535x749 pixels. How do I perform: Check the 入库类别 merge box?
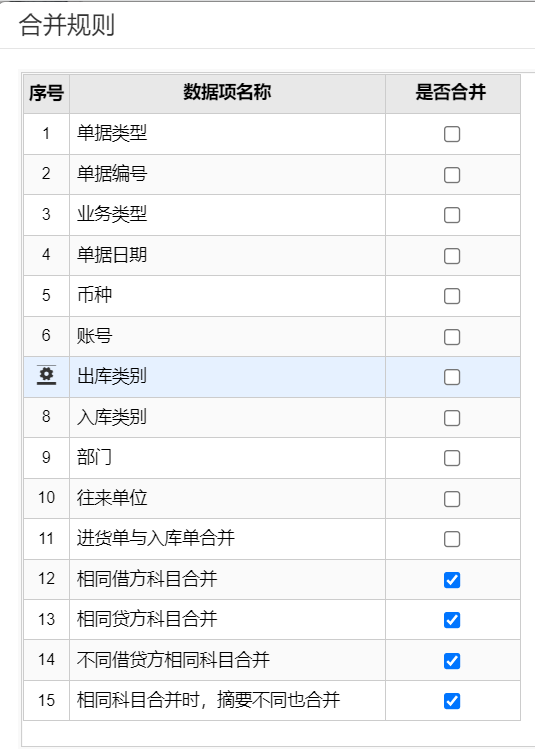tap(452, 418)
